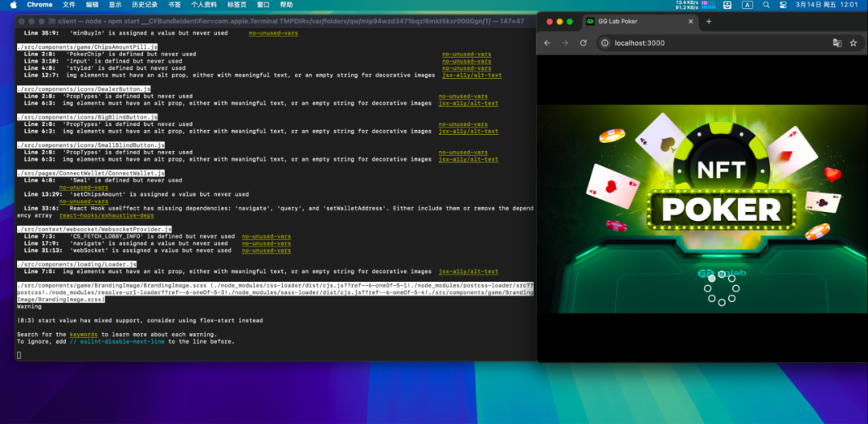Open jsx-a11y/alt-text link on Line 12:7
868x424 pixels.
pyautogui.click(x=472, y=75)
